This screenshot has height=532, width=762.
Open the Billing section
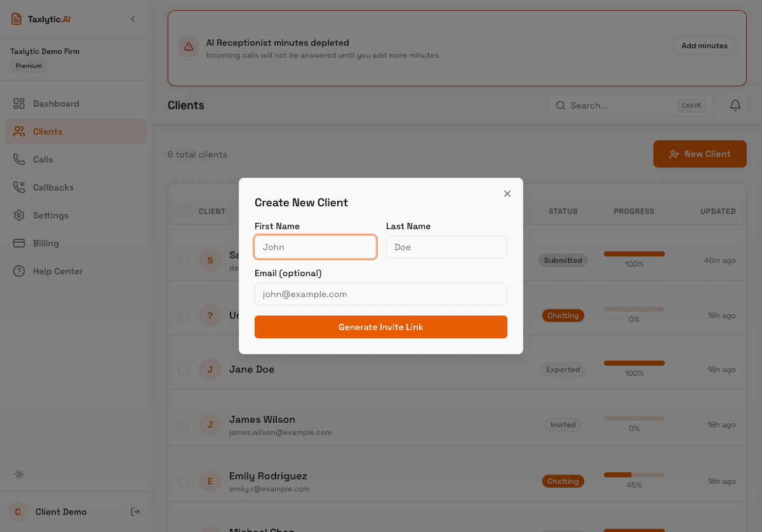46,243
